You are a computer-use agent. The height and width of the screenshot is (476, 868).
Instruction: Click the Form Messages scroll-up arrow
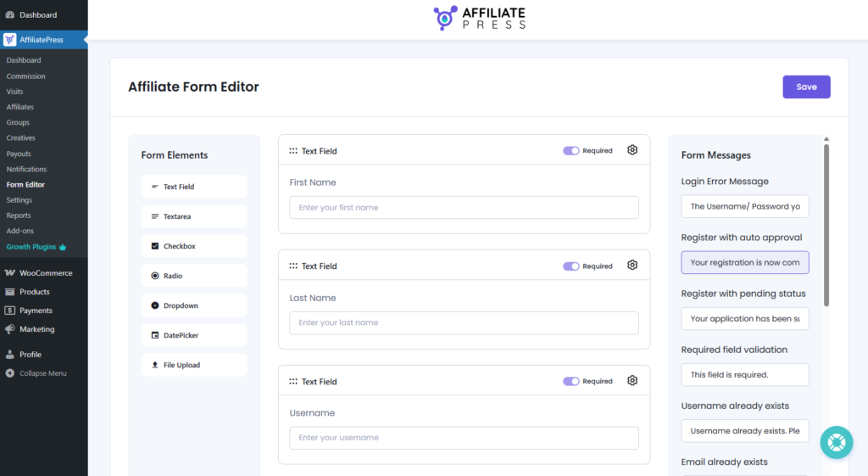(826, 139)
